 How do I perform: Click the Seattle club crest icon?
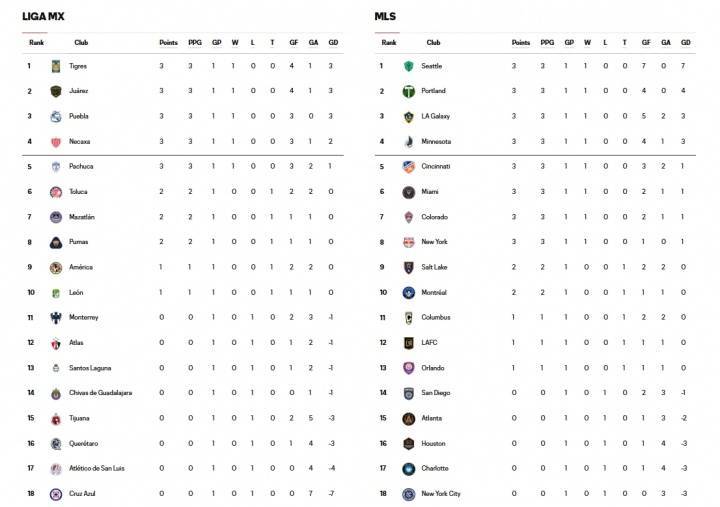408,66
